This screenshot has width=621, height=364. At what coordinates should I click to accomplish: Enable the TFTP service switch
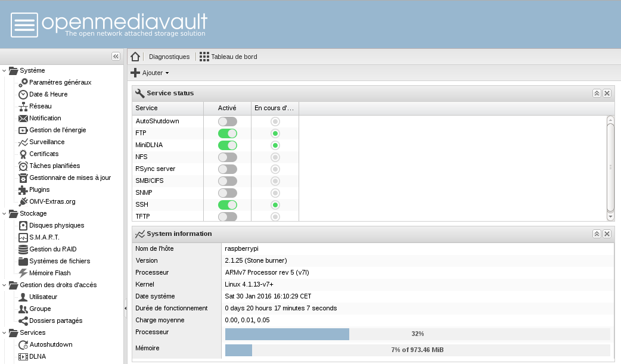tap(228, 216)
